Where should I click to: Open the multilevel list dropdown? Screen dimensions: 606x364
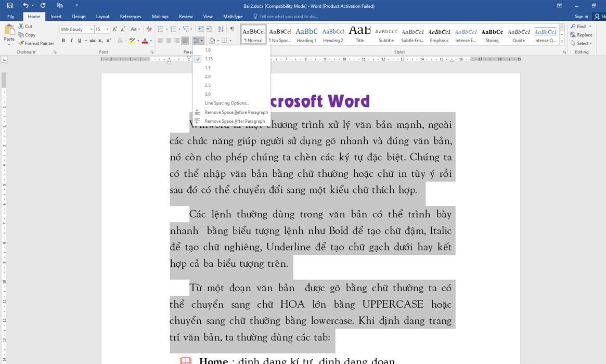(191, 29)
